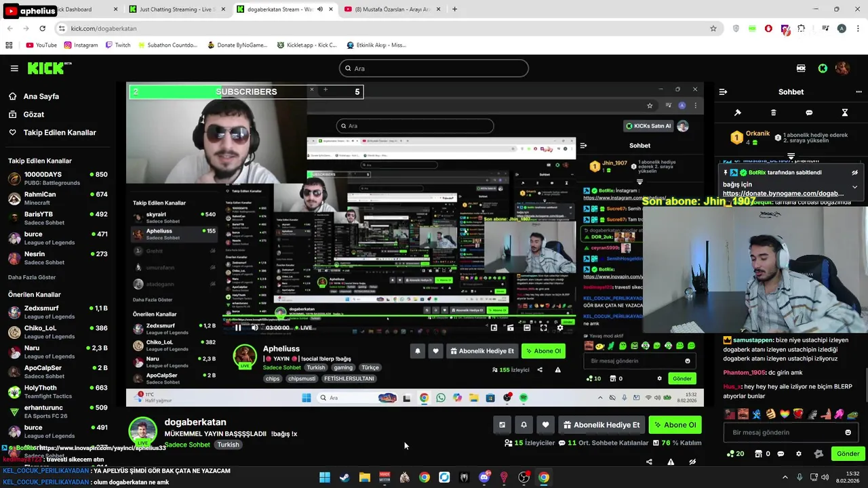Screen dimensions: 868x488
Task: Open Discord from the taskbar
Action: (484, 477)
